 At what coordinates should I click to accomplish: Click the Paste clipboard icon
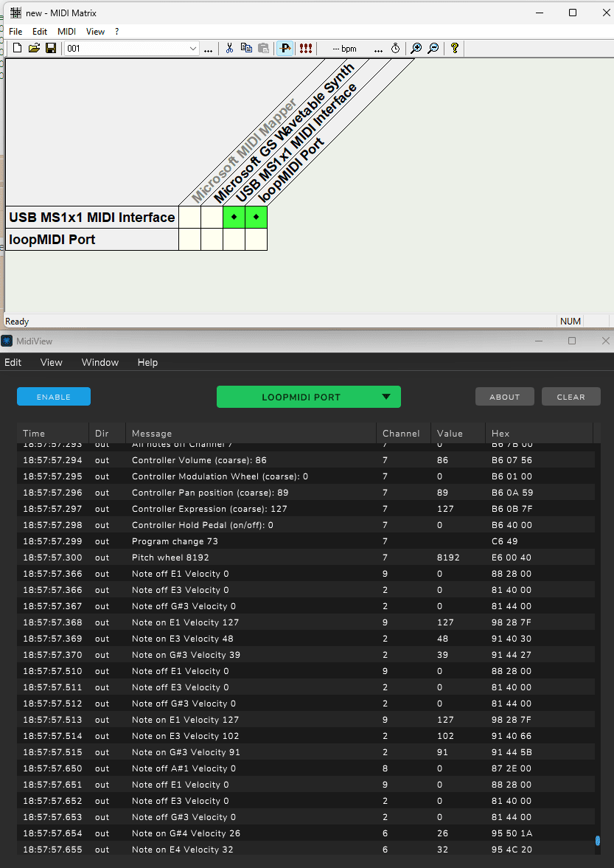pos(263,48)
